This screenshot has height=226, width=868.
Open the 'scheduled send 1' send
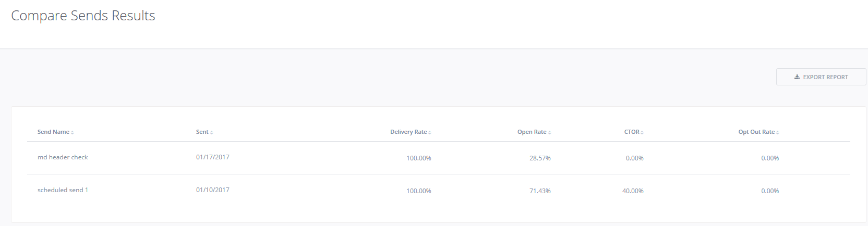[63, 190]
